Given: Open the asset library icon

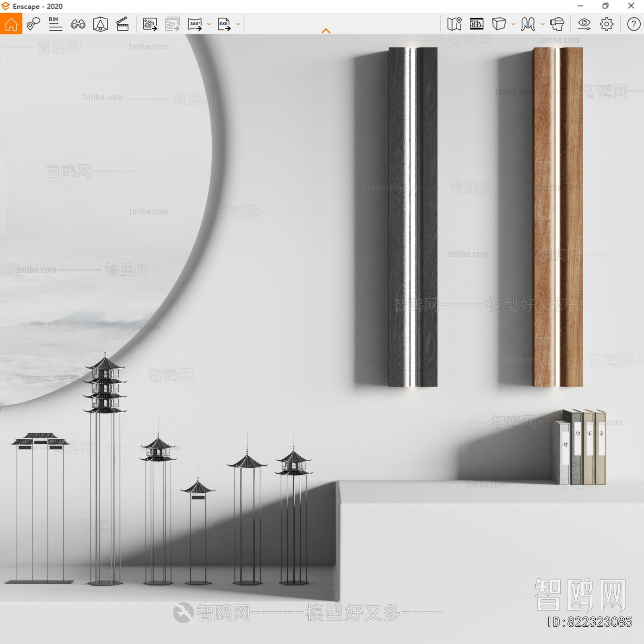Looking at the screenshot, I should coord(477,24).
